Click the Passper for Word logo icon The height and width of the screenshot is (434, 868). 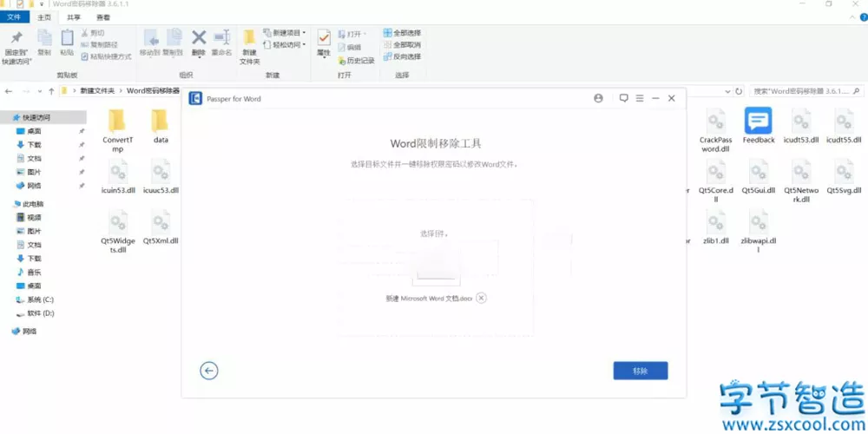pyautogui.click(x=195, y=99)
